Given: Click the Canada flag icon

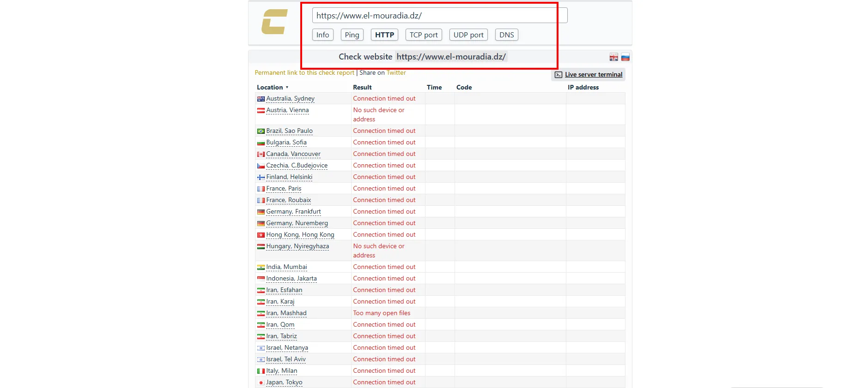Looking at the screenshot, I should [x=261, y=154].
